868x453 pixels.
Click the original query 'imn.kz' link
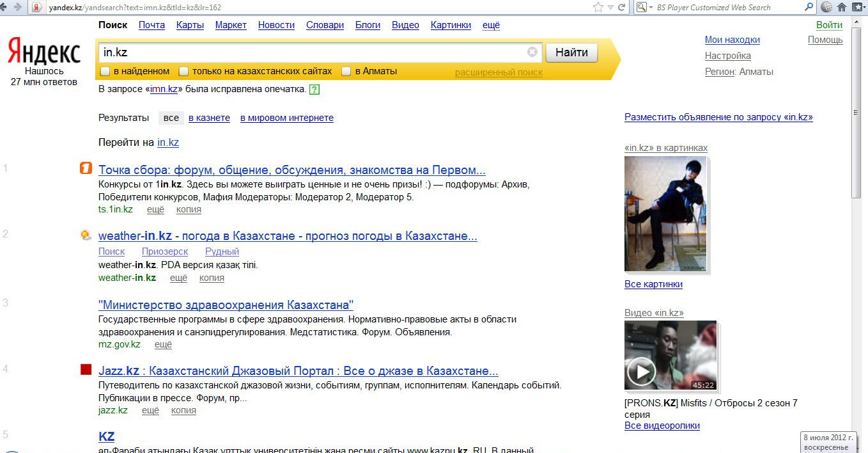pos(163,89)
